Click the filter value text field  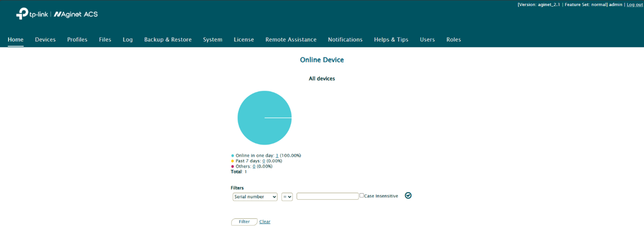[x=327, y=196]
